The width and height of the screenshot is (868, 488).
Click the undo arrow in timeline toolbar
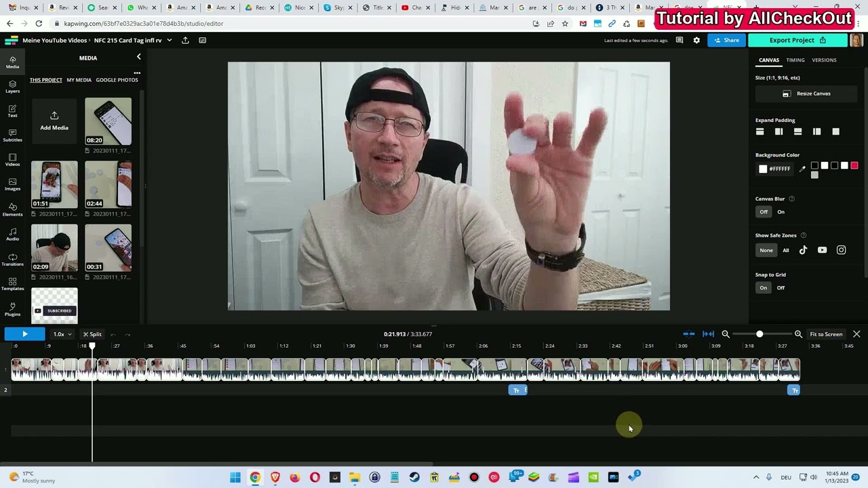(113, 334)
